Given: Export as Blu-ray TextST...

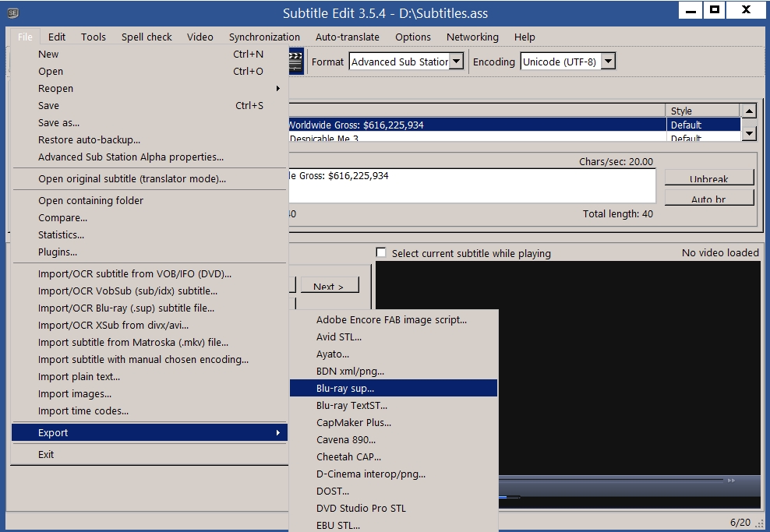Looking at the screenshot, I should pyautogui.click(x=394, y=405).
